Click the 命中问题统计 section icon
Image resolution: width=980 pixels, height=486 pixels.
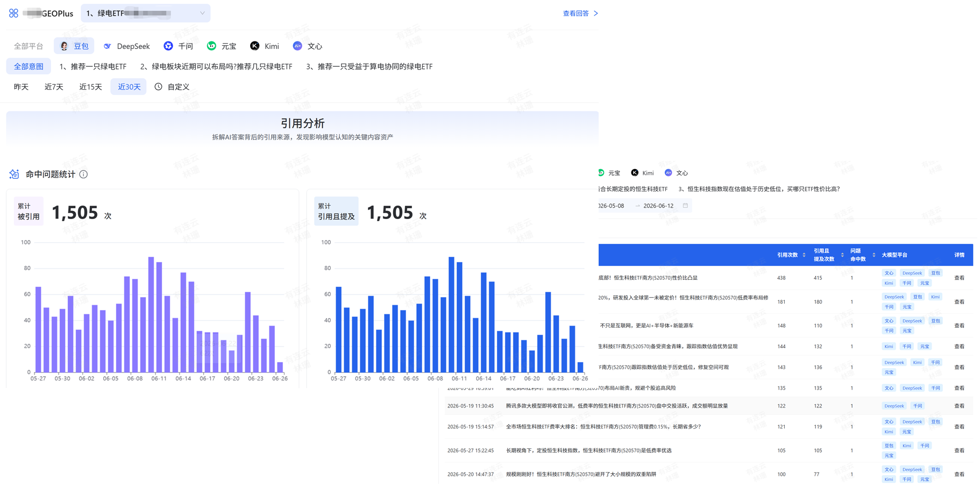pos(14,174)
